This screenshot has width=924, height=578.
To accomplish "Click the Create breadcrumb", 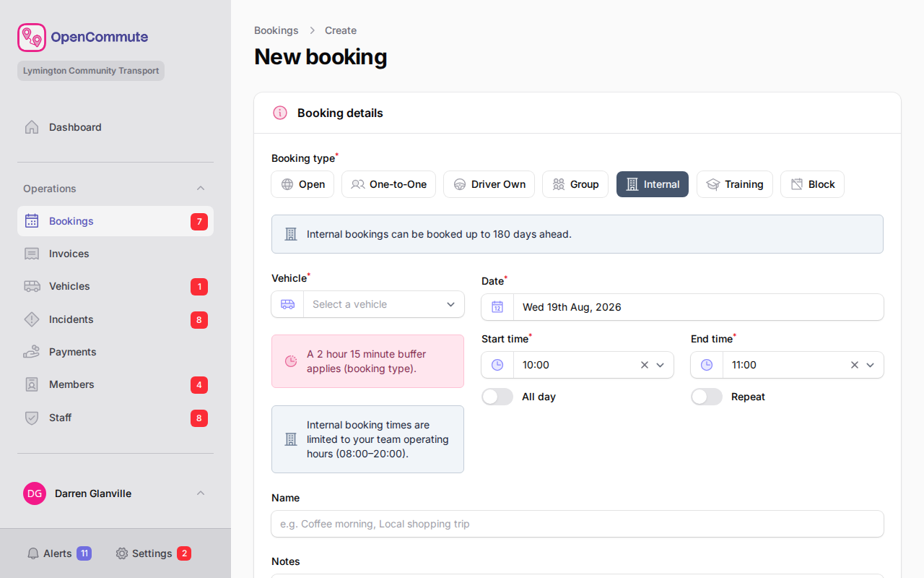I will coord(341,30).
